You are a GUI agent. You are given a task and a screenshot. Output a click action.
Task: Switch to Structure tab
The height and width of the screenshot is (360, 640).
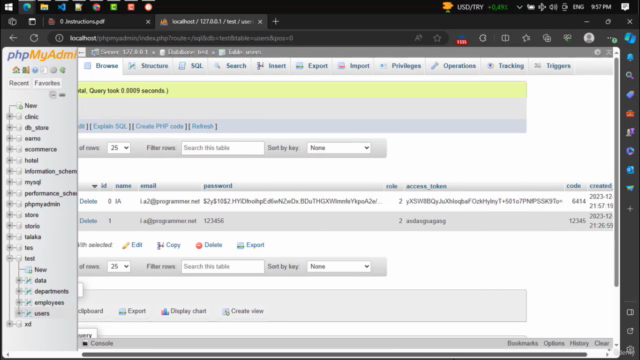click(148, 66)
